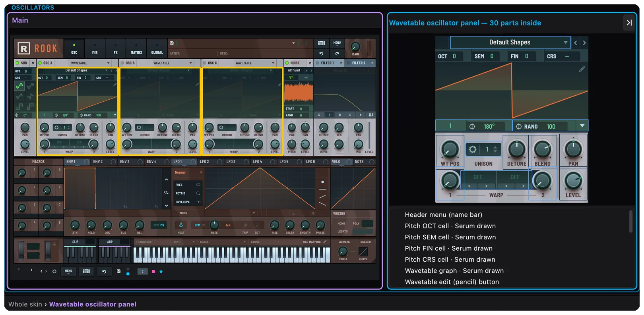
Task: Open the KEY dropdown above the keyboard
Action: (184, 242)
